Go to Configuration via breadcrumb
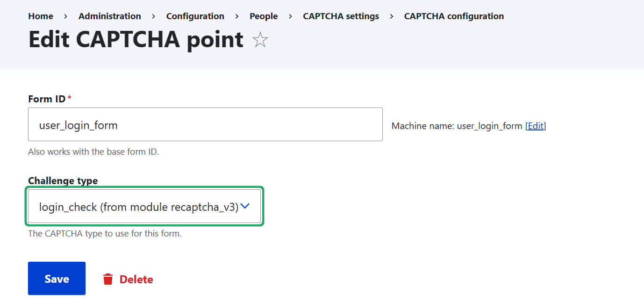644x308 pixels. click(195, 15)
